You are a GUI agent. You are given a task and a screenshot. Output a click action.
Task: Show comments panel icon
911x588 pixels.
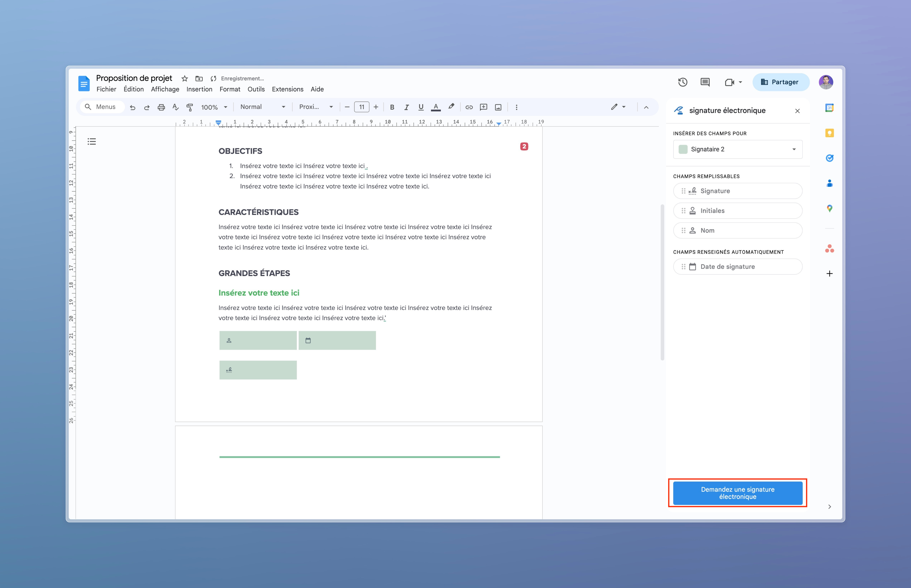point(705,82)
